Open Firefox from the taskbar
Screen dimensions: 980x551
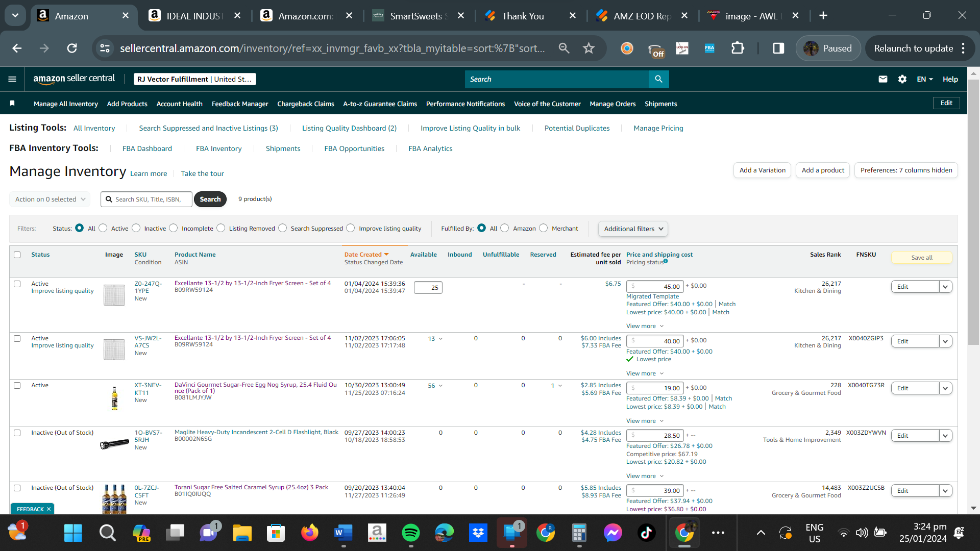pos(310,533)
